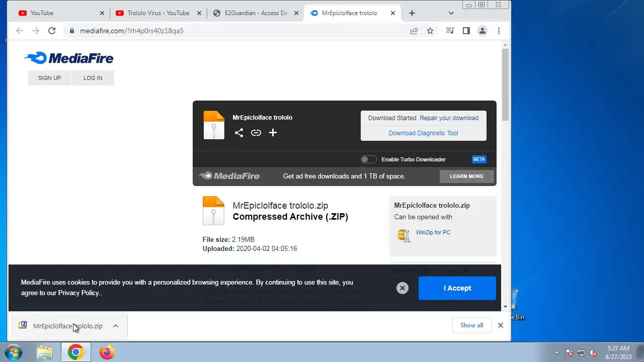This screenshot has height=362, width=644.
Task: Close the Trololo Virus - YouTube tab
Action: tap(200, 13)
